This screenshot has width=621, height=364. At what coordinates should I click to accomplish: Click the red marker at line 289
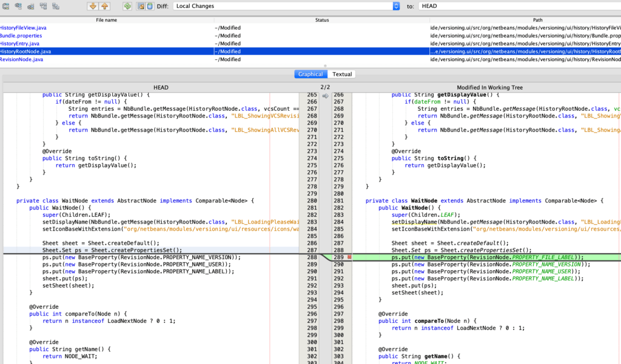pos(349,257)
